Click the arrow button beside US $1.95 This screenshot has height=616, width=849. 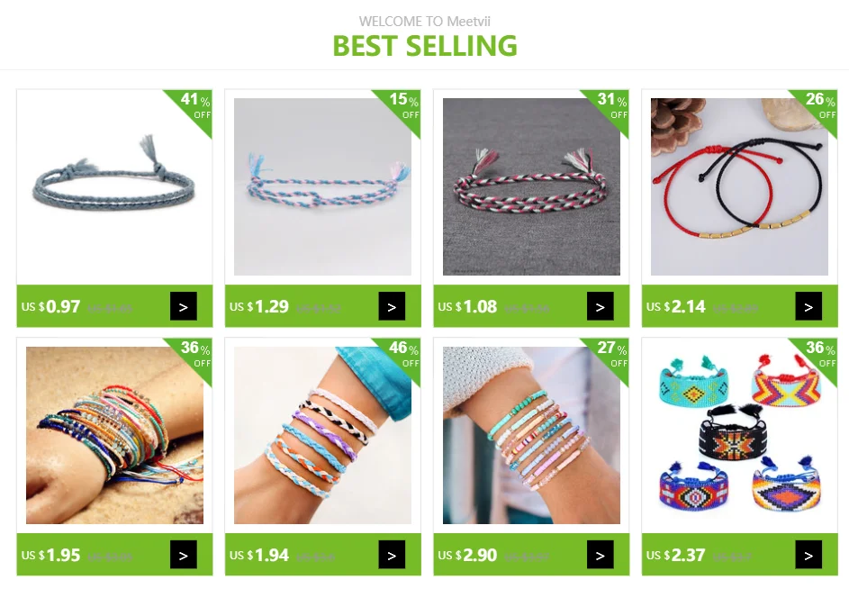point(184,555)
